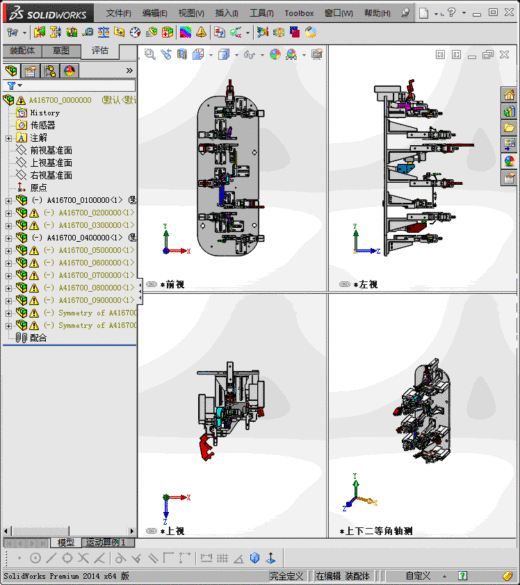Select the History tree item
This screenshot has width=520, height=585.
[x=45, y=113]
